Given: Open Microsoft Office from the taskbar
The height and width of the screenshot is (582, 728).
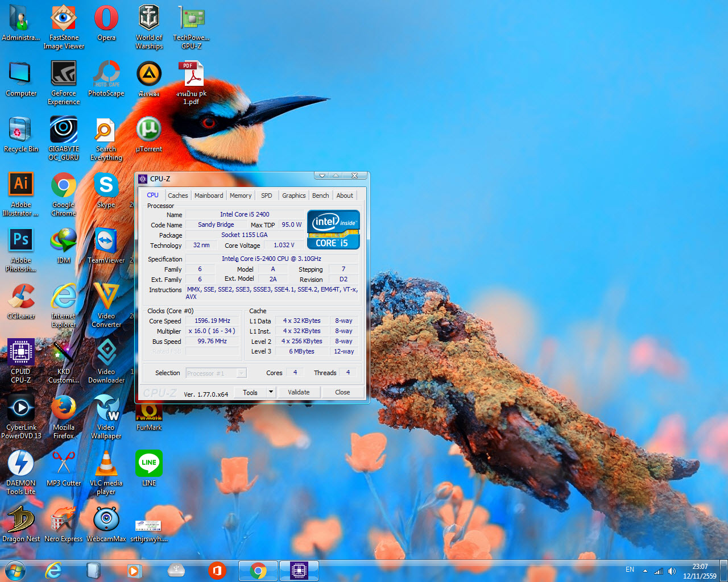Looking at the screenshot, I should (217, 570).
